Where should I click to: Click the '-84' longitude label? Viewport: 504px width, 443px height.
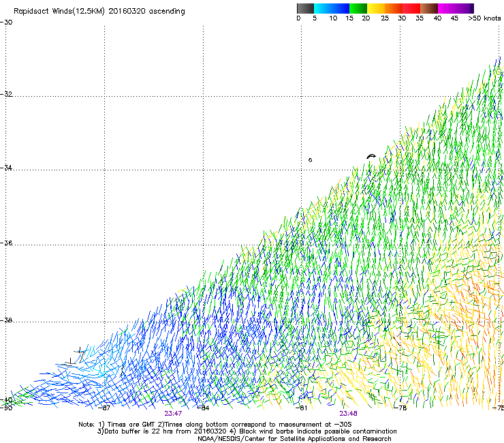click(203, 408)
